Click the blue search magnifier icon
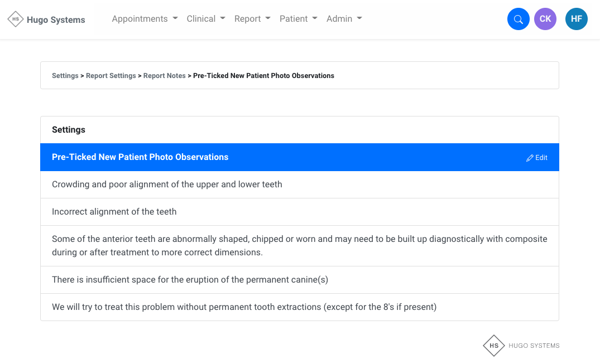Image resolution: width=600 pixels, height=364 pixels. pos(518,19)
